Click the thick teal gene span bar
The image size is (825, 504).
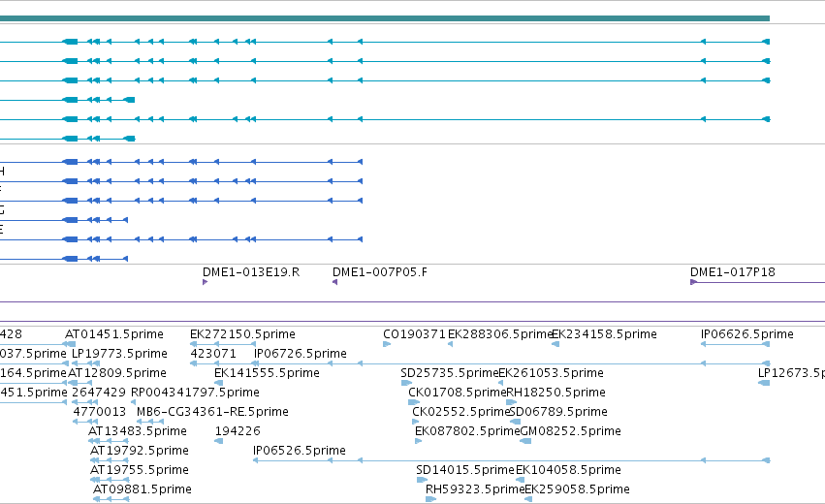coord(385,18)
